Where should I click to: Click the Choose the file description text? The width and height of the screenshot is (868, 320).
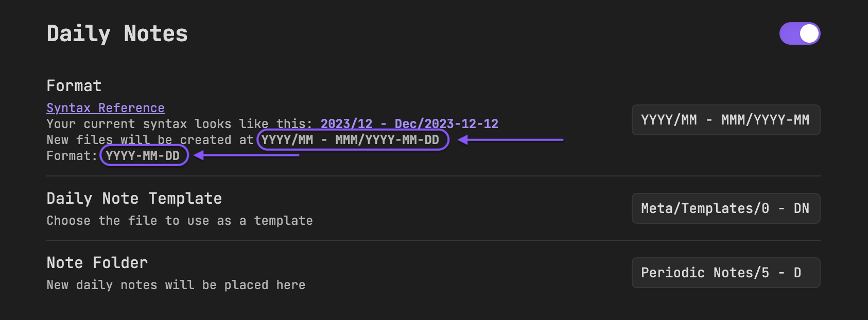coord(179,220)
